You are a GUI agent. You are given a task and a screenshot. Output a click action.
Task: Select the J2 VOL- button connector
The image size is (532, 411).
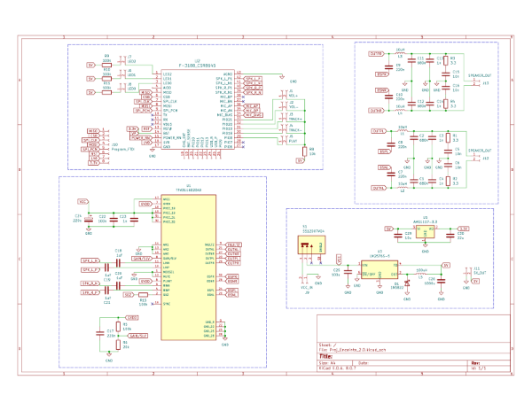[x=283, y=106]
